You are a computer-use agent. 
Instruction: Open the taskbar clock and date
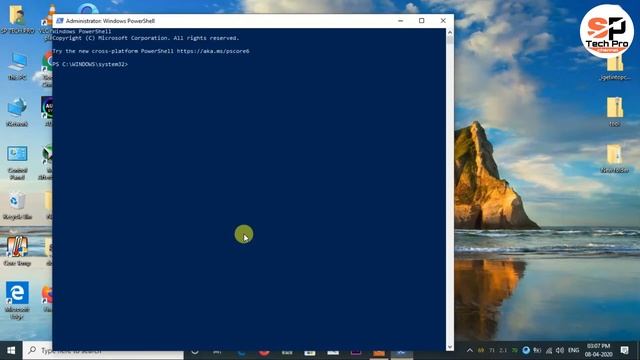[598, 350]
